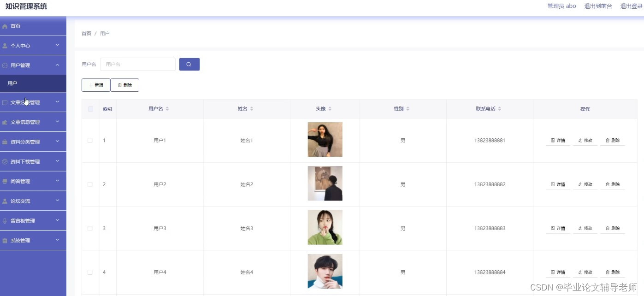Click the 新增 button
Viewport: 644px width, 296px height.
coord(96,85)
